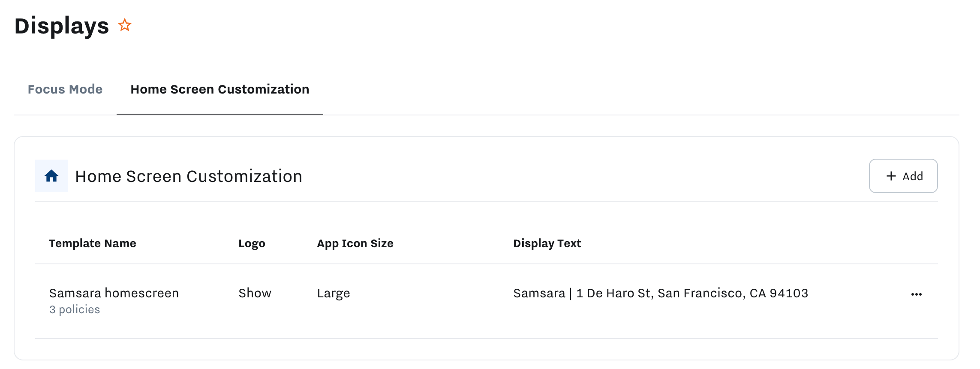The height and width of the screenshot is (369, 980).
Task: Click the Show value in the Logo column
Action: [255, 293]
